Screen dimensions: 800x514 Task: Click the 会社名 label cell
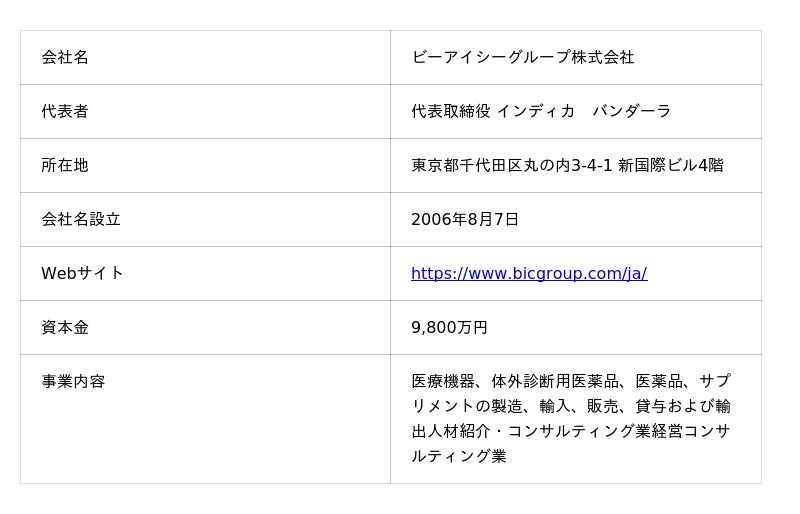(65, 58)
